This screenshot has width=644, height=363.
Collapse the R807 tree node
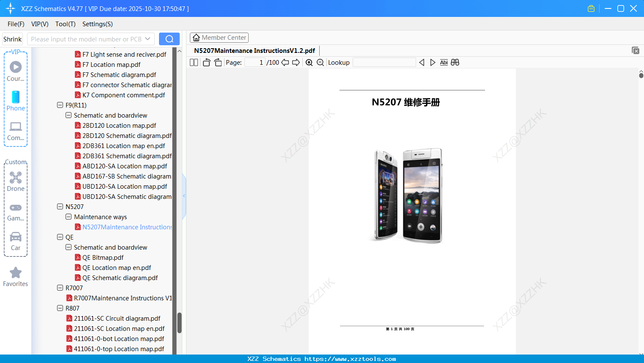point(60,308)
